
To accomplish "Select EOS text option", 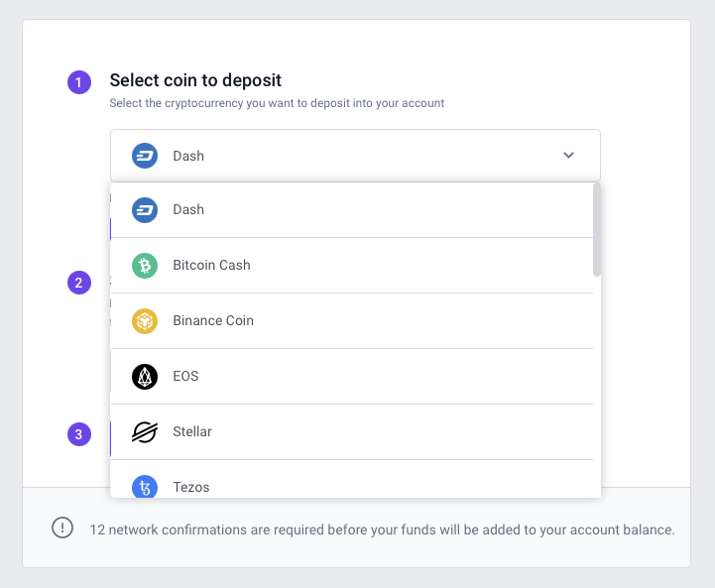I will [186, 376].
